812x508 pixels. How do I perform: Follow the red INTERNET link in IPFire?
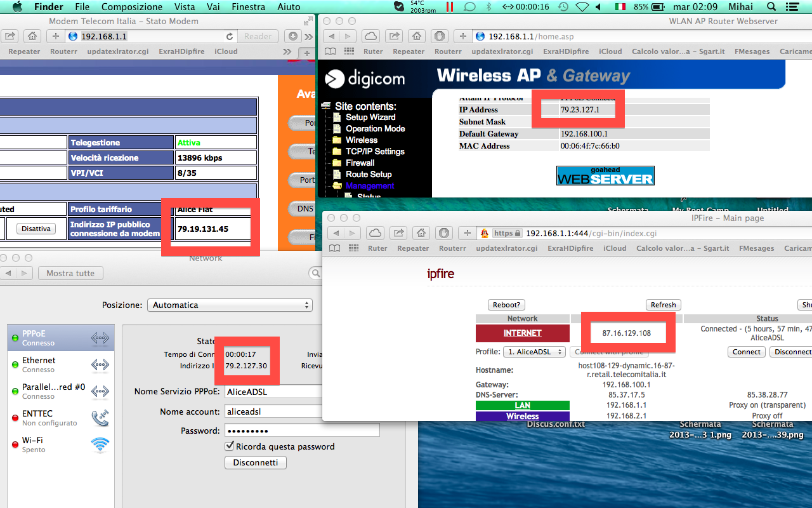coord(522,333)
